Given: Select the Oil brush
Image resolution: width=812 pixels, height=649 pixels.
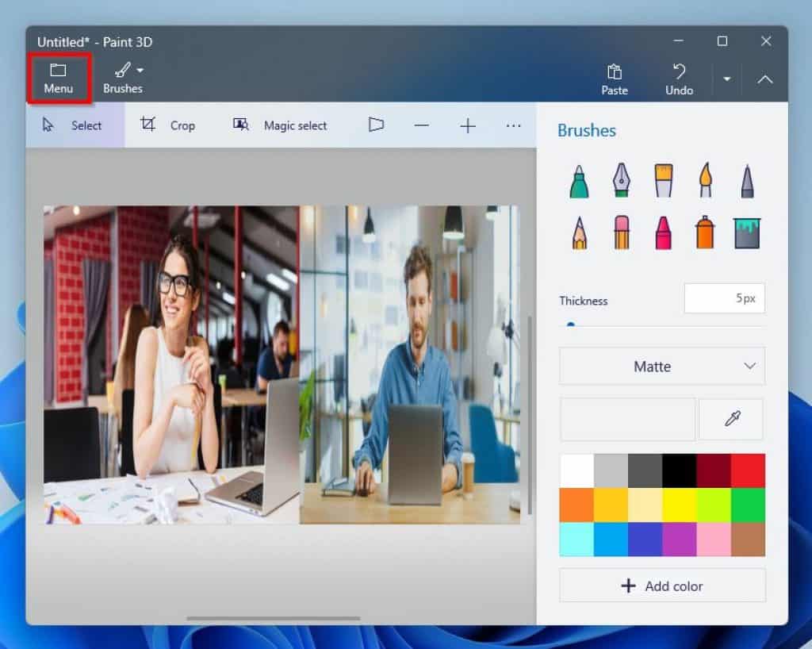Looking at the screenshot, I should click(x=664, y=180).
